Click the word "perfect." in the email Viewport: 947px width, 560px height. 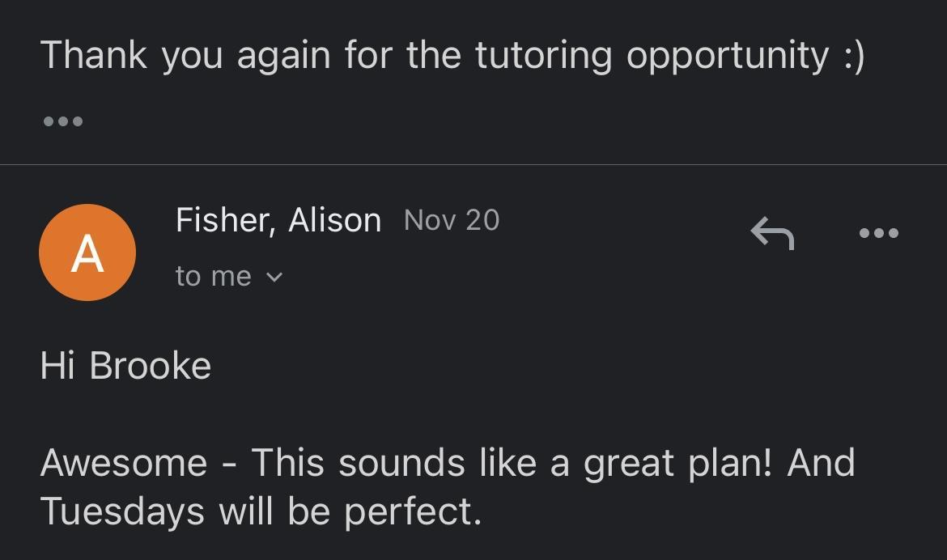(413, 511)
